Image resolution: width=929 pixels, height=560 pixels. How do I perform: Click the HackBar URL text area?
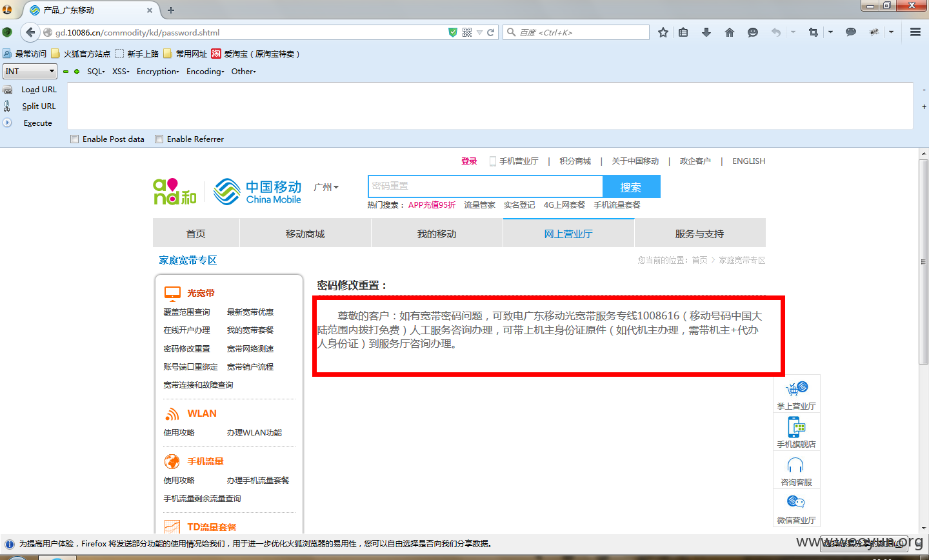490,106
